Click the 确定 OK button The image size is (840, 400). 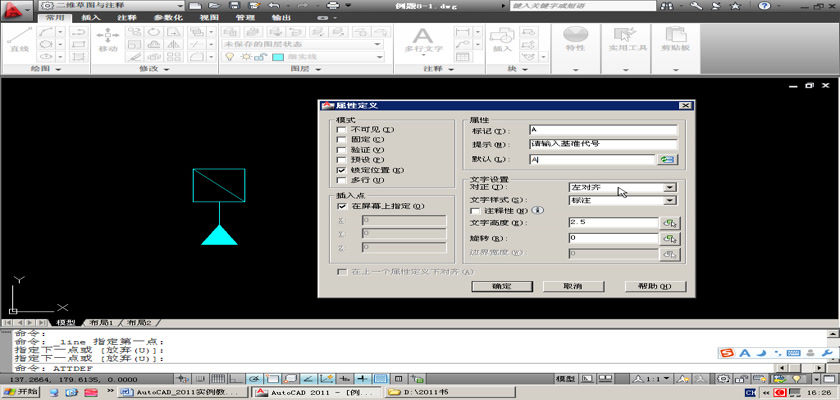point(501,286)
